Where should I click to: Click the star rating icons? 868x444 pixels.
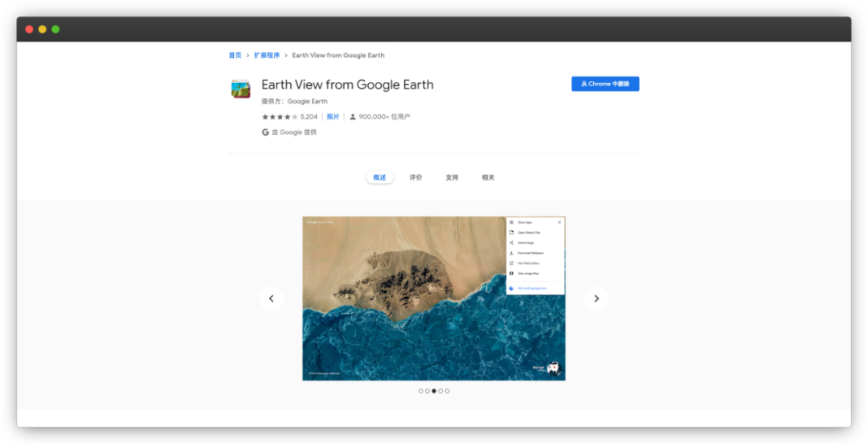[x=280, y=116]
